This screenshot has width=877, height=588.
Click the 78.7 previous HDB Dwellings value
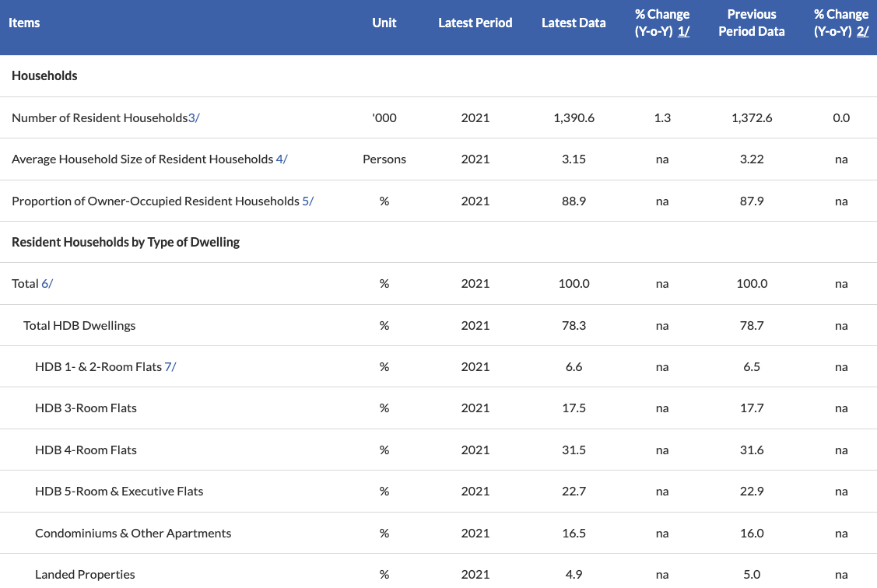pos(752,326)
